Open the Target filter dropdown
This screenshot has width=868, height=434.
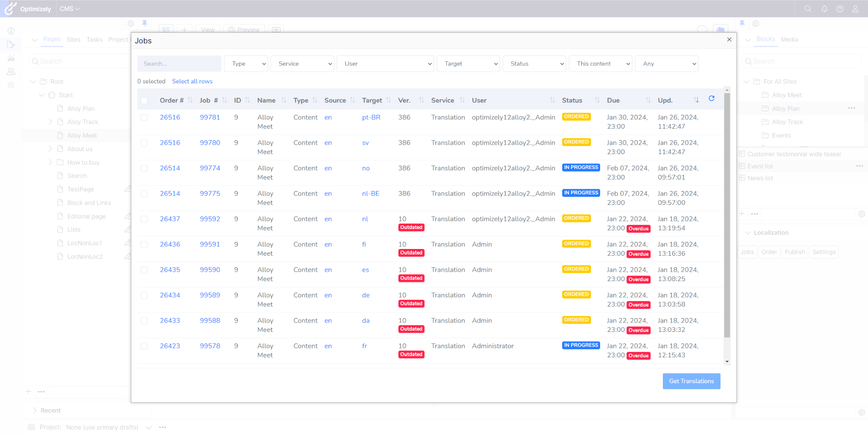(x=468, y=64)
